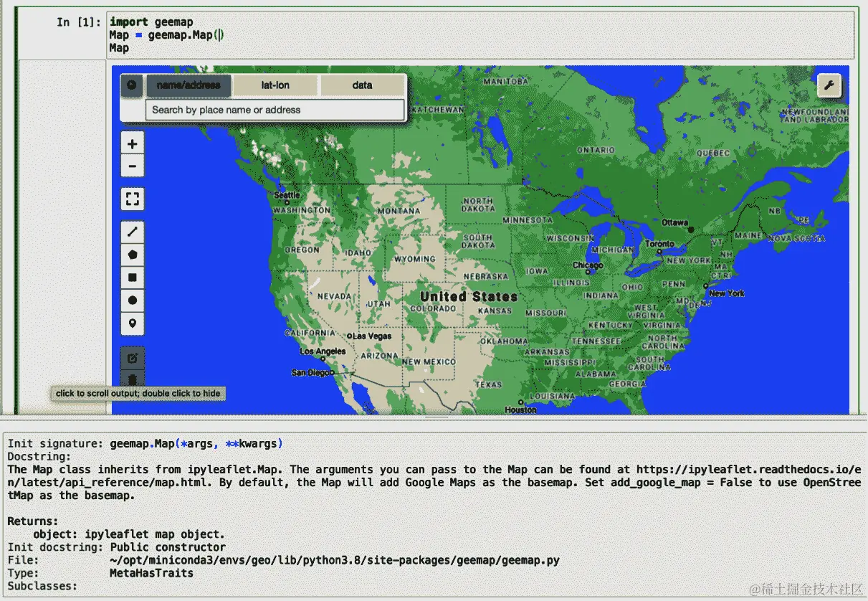The image size is (868, 601).
Task: Click the United States label on the map
Action: click(x=468, y=296)
